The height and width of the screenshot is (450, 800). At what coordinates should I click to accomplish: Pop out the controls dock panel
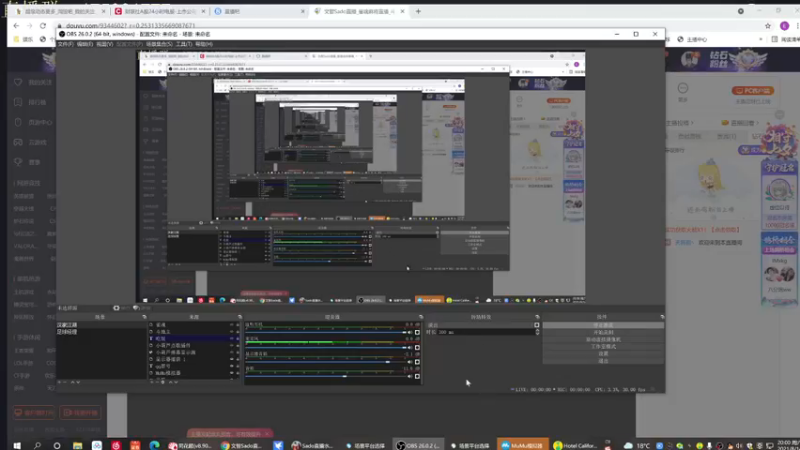pyautogui.click(x=662, y=317)
